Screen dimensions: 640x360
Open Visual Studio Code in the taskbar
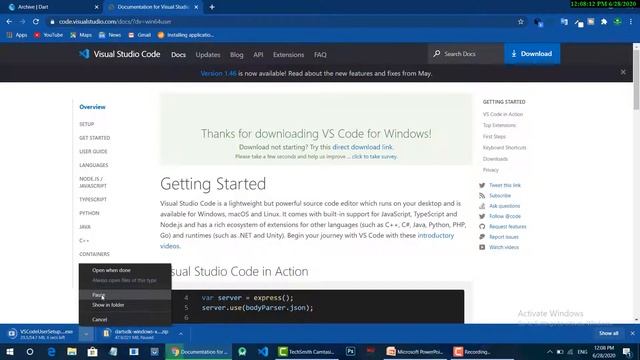pyautogui.click(x=263, y=351)
